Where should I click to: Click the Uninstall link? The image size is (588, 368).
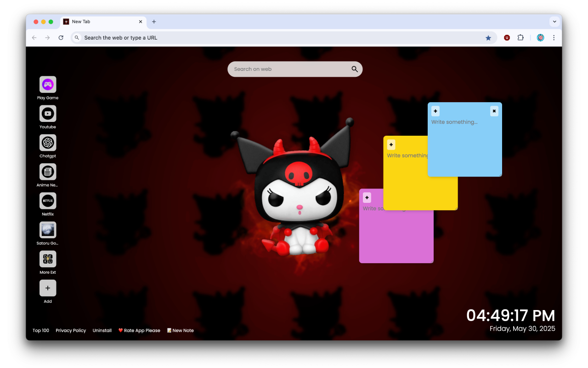click(x=102, y=330)
